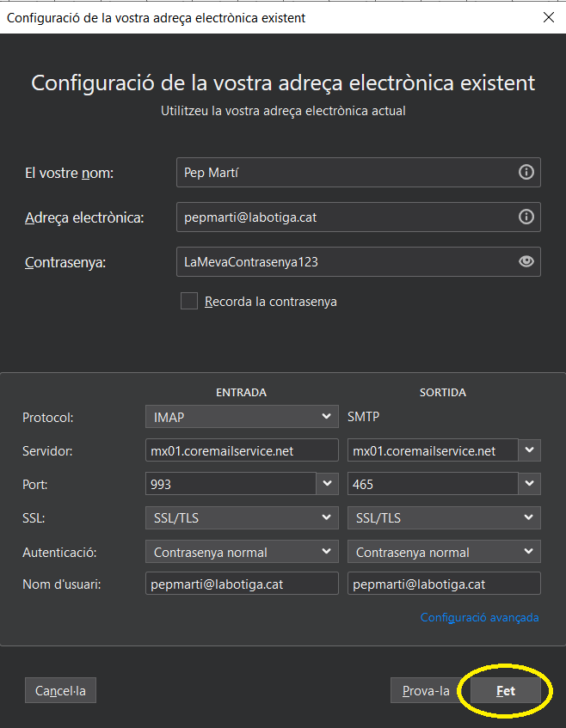Click the outgoing username input field
This screenshot has height=728, width=566.
tap(444, 584)
